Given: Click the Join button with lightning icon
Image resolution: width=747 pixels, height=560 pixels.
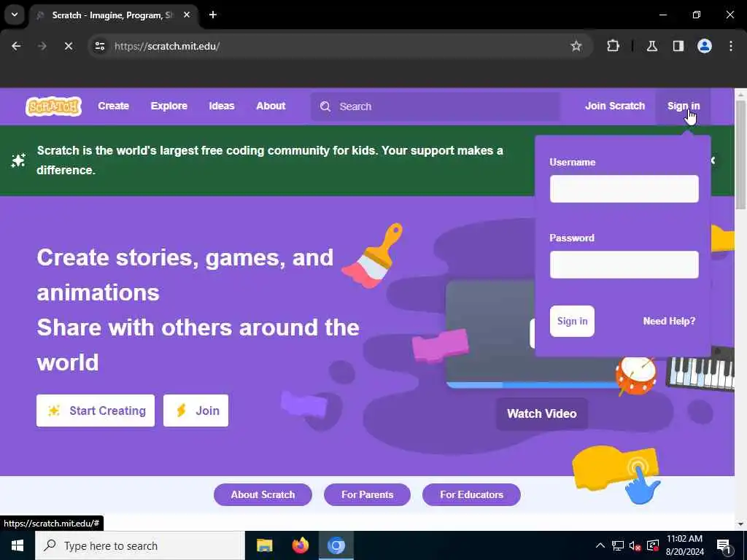Looking at the screenshot, I should click(x=196, y=411).
